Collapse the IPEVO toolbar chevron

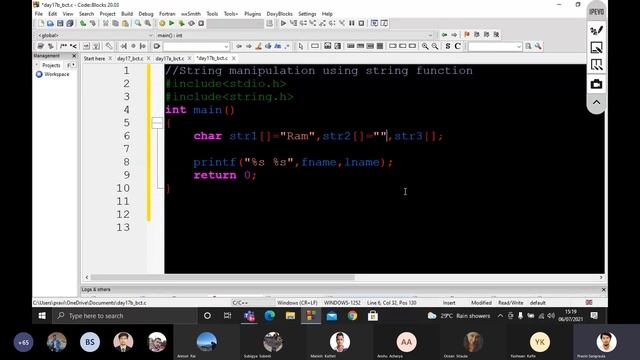596,102
